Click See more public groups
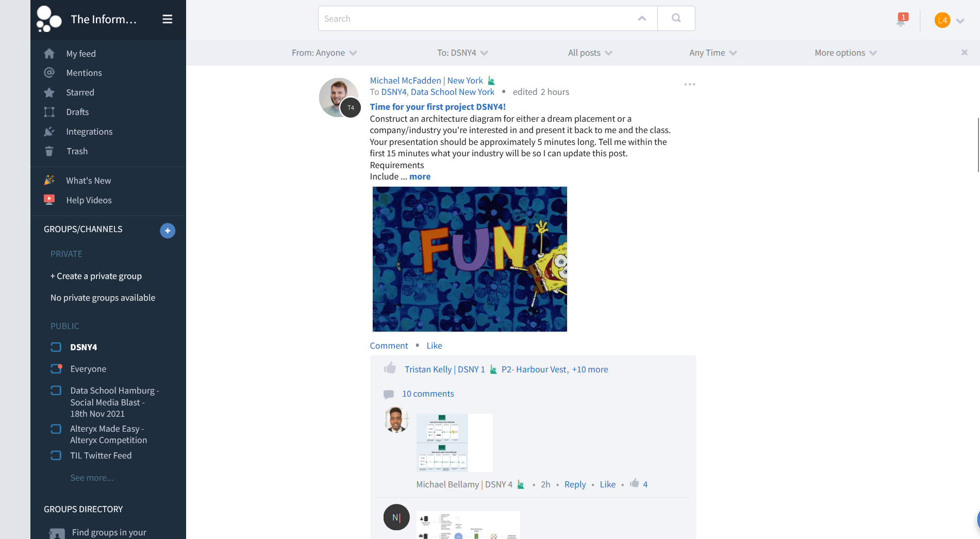Viewport: 980px width, 539px height. pos(92,478)
